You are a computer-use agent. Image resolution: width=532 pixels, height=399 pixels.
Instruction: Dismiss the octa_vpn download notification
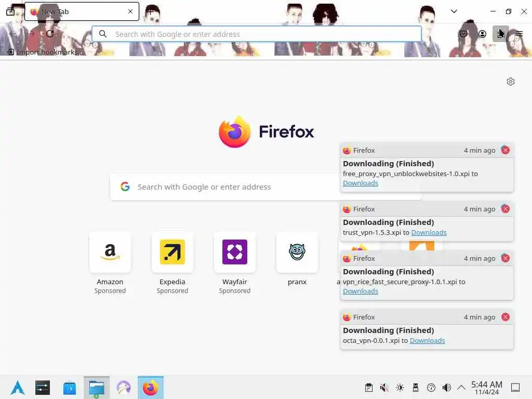click(506, 317)
